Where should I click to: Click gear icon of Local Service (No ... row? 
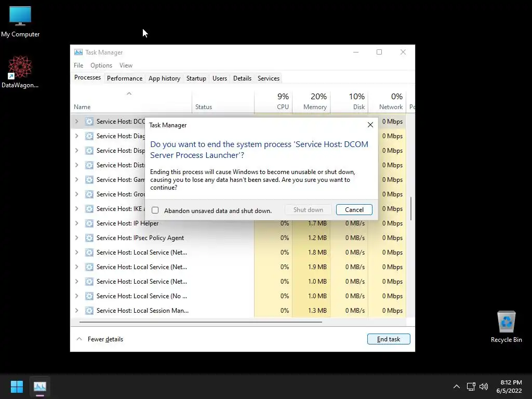click(x=89, y=296)
